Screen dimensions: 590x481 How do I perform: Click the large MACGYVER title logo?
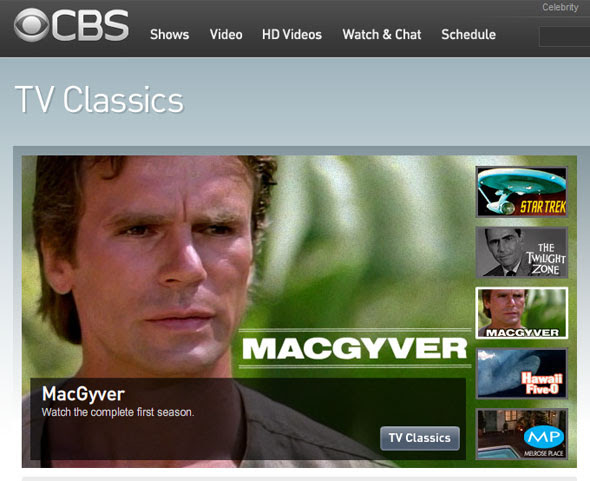354,349
